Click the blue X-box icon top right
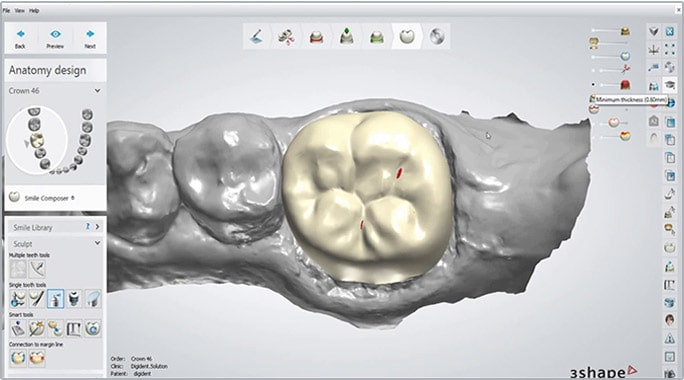Screen dimensions: 684x380 tap(670, 31)
